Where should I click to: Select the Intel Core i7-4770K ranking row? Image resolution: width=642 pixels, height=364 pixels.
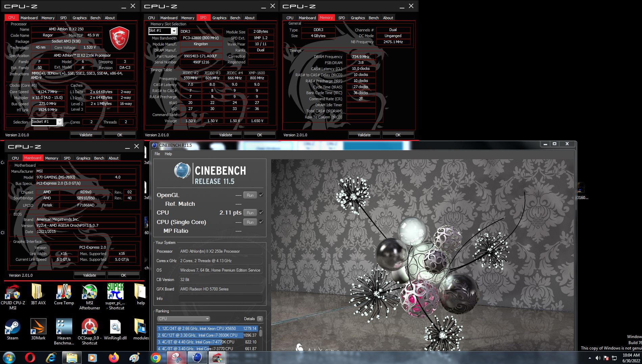pos(207,342)
